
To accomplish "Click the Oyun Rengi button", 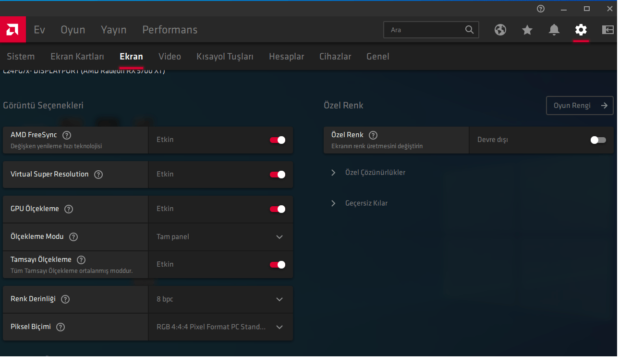I will [580, 106].
